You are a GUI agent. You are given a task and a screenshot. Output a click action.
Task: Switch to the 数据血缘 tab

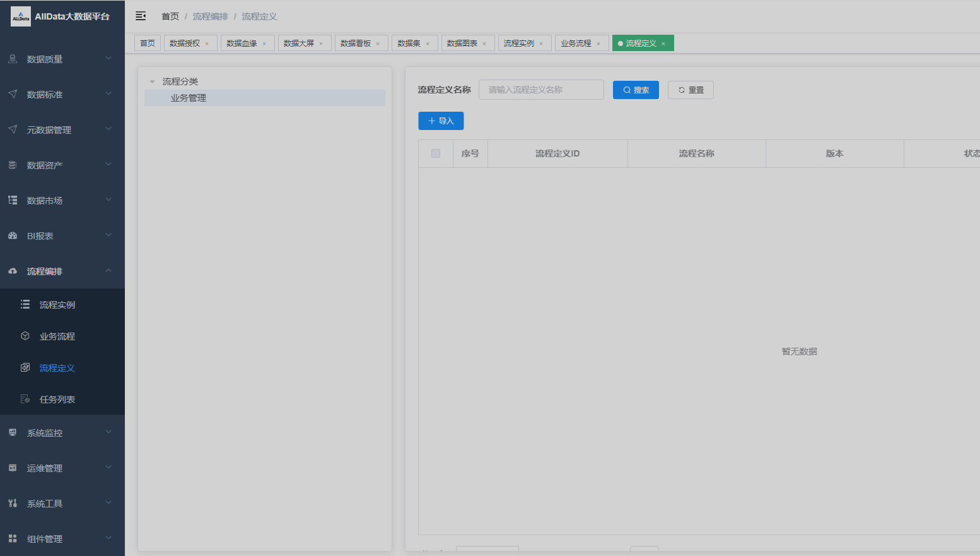[242, 44]
